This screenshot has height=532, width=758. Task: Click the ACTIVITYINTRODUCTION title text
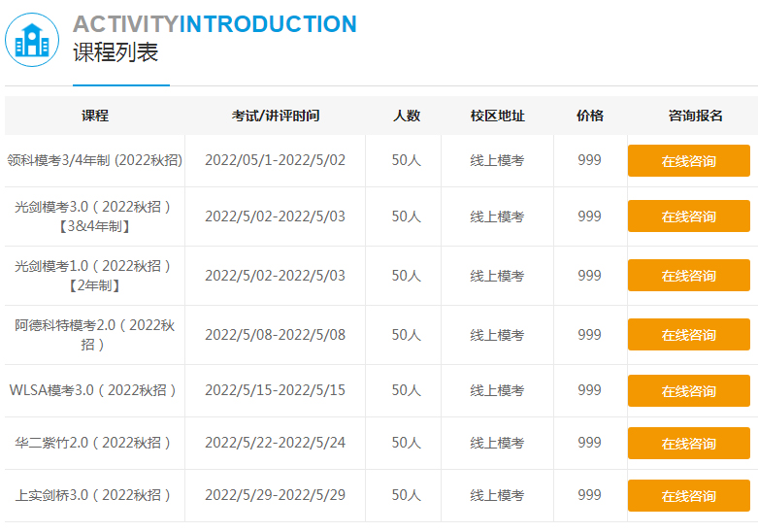pos(214,24)
